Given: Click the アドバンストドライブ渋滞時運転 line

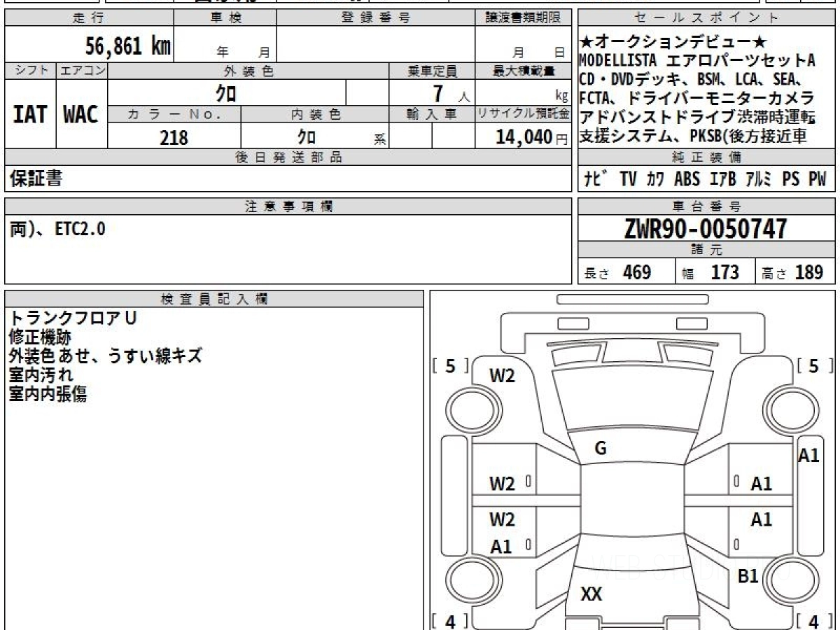Looking at the screenshot, I should click(x=697, y=116).
